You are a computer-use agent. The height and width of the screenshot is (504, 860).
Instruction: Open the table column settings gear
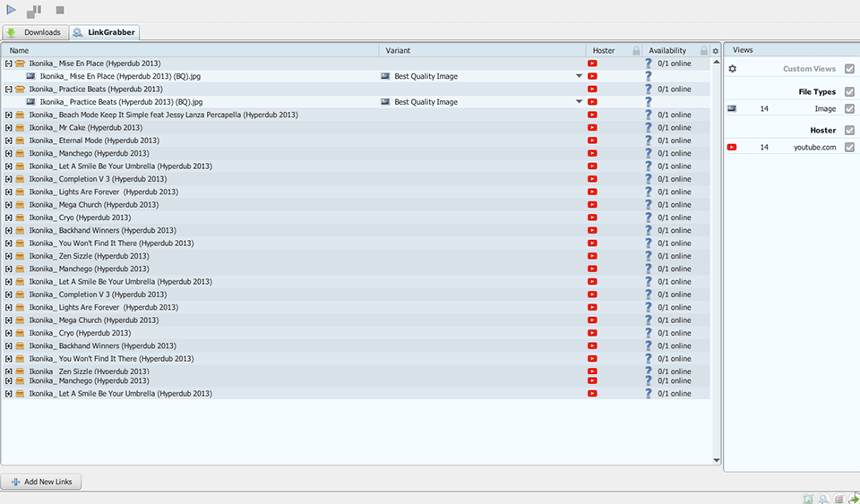[715, 51]
